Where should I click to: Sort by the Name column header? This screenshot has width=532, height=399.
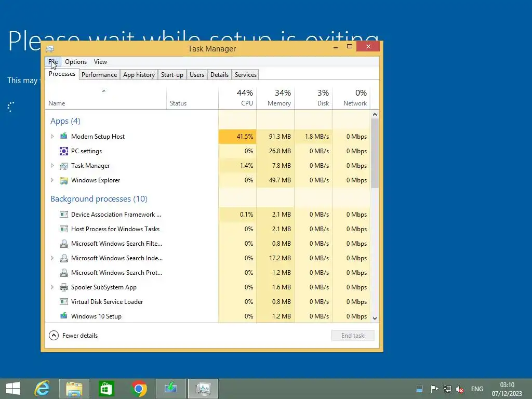(105, 98)
